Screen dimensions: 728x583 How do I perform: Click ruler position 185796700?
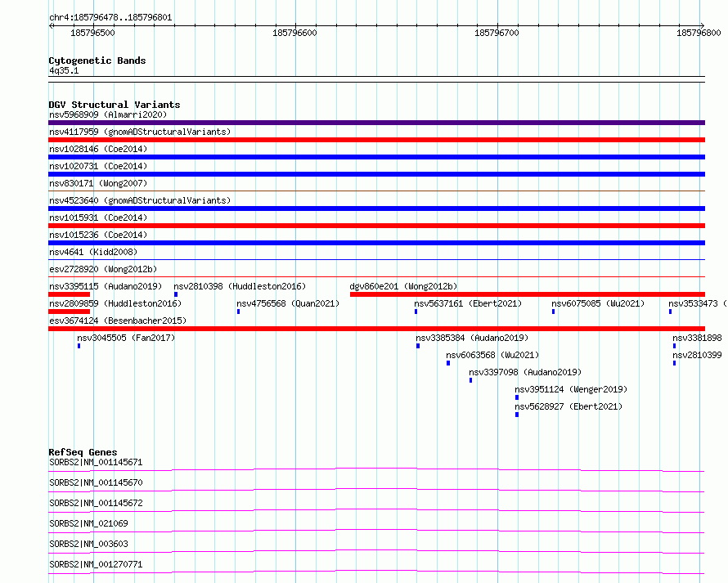(497, 33)
